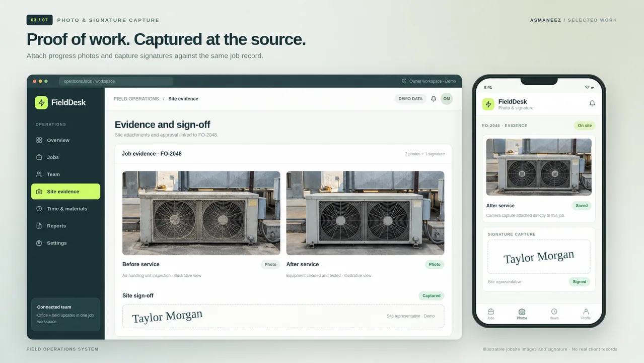Open Settings in the sidebar

65,243
